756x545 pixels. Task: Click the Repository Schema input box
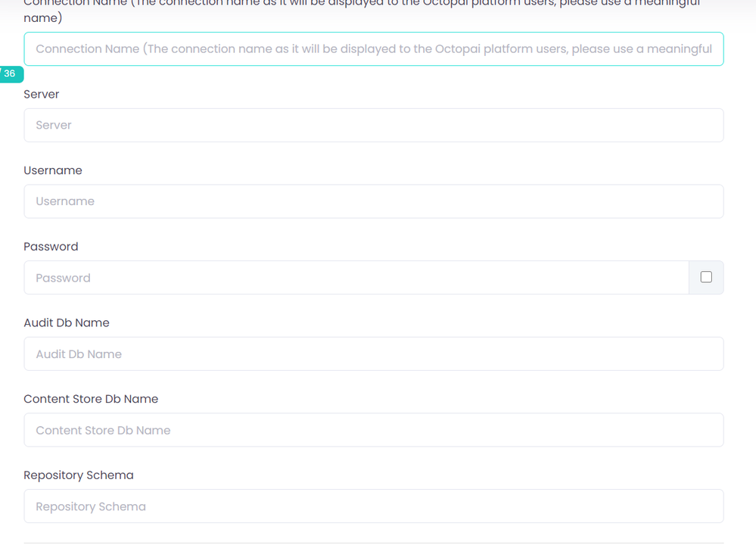374,506
